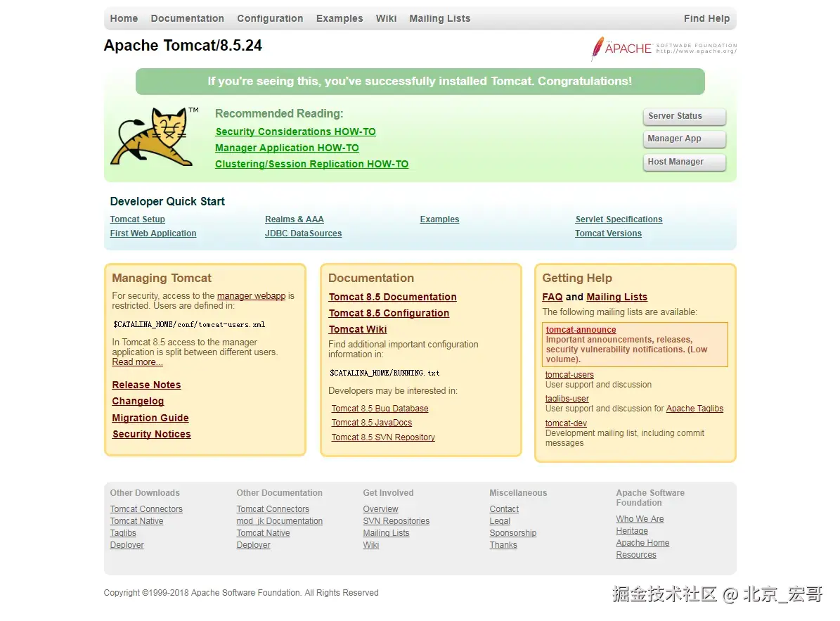Open tomcat-announce mailing list link

tap(581, 330)
